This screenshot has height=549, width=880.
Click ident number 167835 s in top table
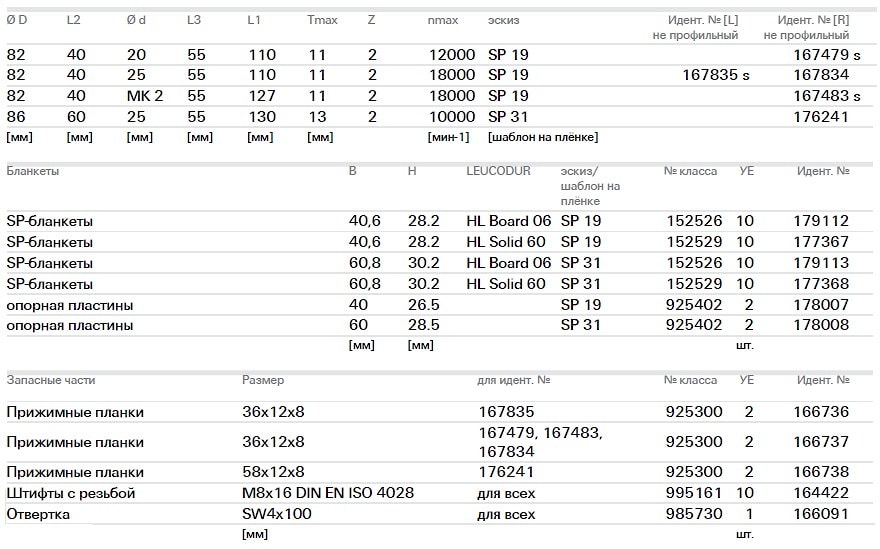715,75
